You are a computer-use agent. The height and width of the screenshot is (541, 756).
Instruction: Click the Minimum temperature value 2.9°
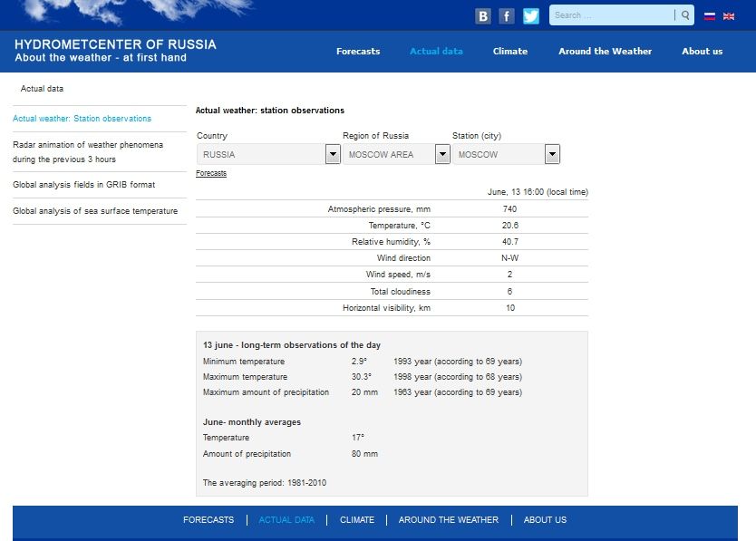[359, 362]
